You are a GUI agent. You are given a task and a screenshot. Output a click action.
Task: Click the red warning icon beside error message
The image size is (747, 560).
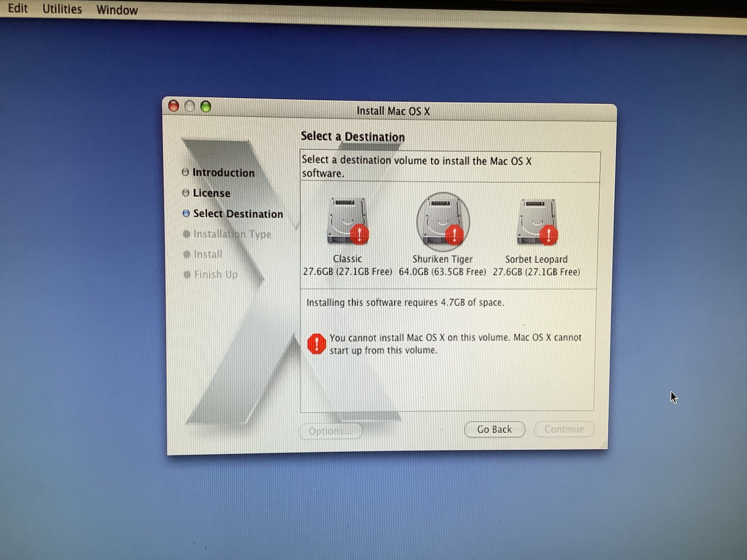(316, 344)
